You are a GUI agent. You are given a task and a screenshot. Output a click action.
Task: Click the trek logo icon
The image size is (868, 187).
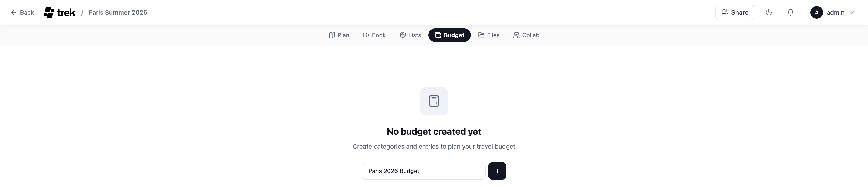[49, 12]
